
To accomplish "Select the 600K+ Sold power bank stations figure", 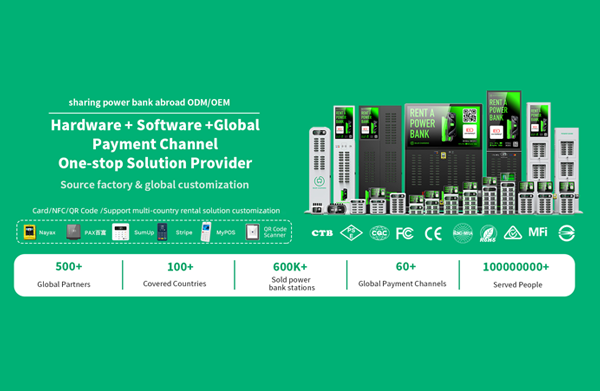I will click(x=291, y=276).
